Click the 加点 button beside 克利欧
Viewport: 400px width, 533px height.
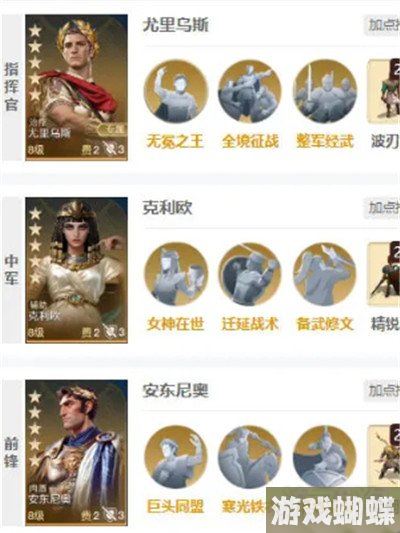[x=382, y=207]
